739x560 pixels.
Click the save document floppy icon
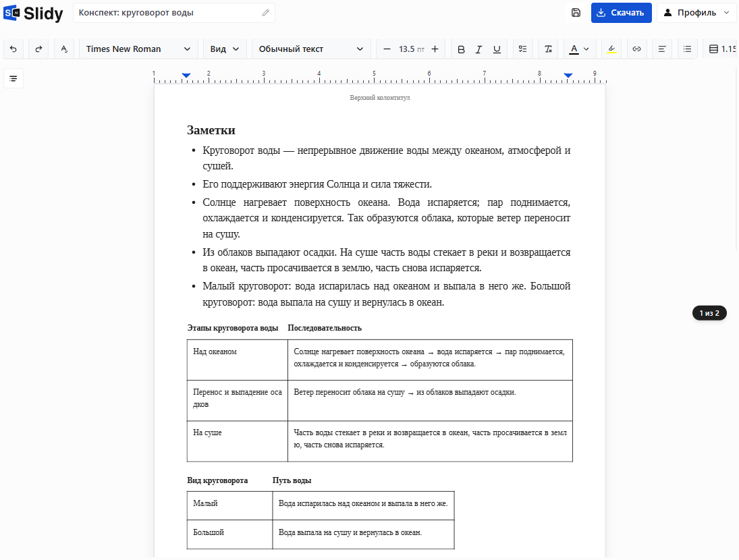576,13
